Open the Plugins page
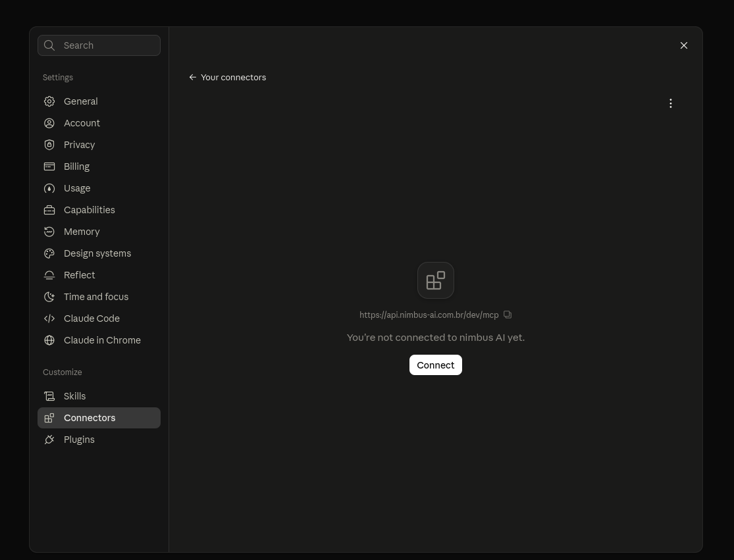The image size is (734, 560). click(99, 440)
